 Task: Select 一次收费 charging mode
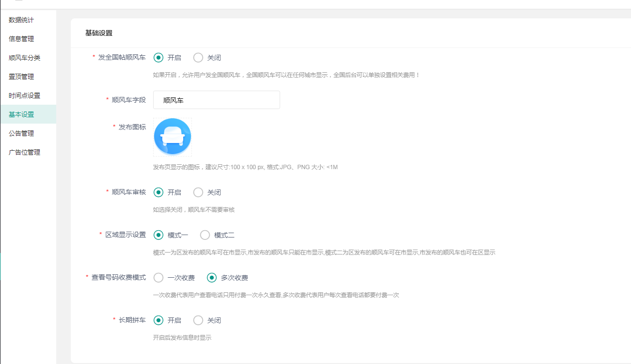158,278
